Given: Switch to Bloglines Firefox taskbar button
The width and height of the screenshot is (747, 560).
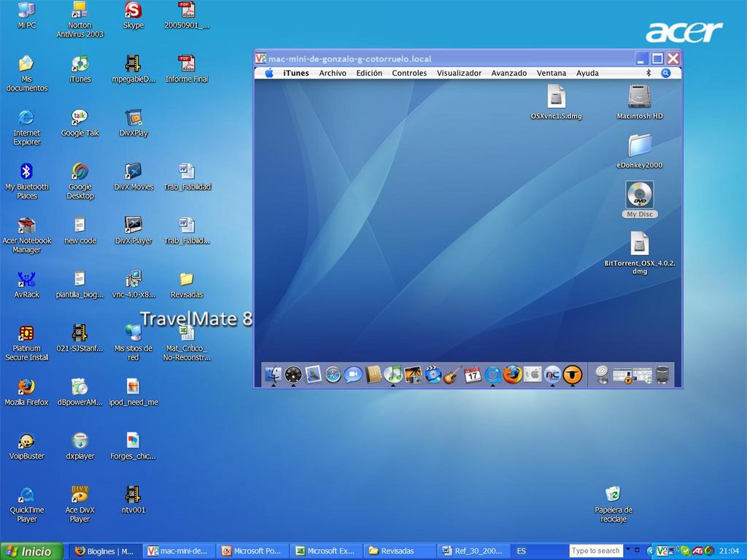Looking at the screenshot, I should [x=105, y=551].
